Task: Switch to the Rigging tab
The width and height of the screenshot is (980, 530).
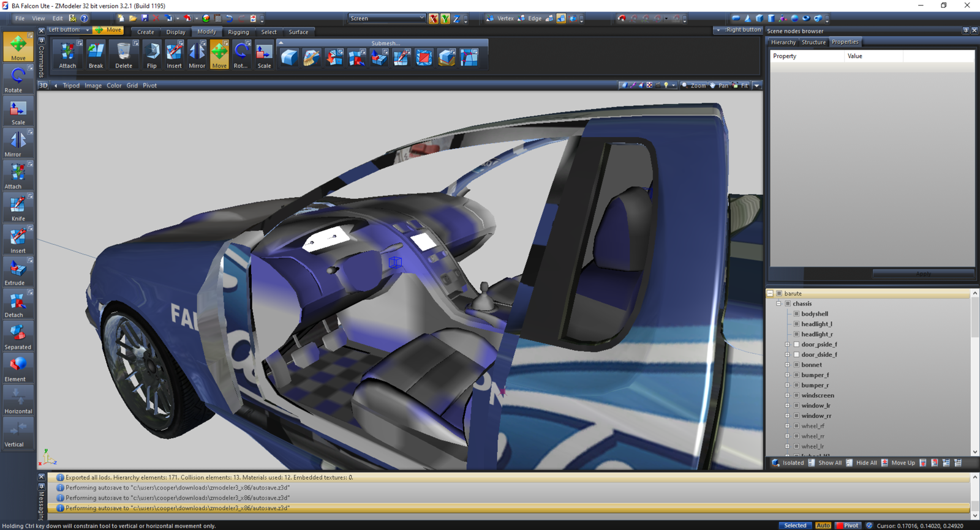Action: pyautogui.click(x=238, y=32)
